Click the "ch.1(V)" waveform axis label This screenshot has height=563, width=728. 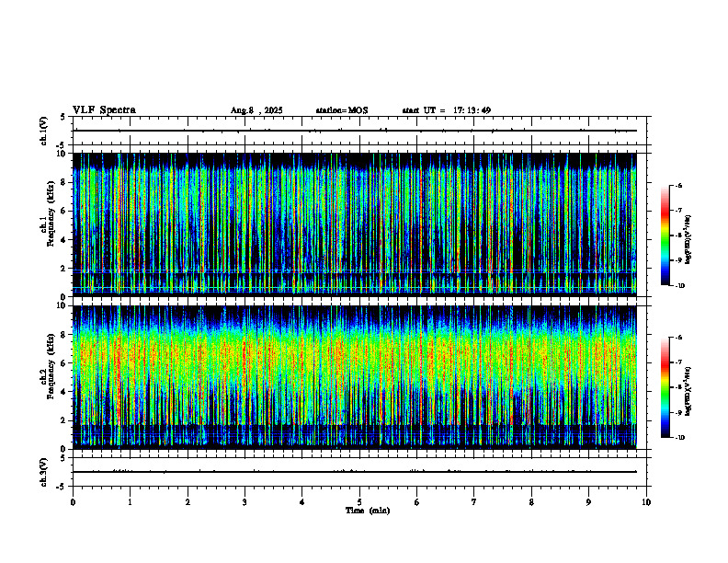[44, 131]
